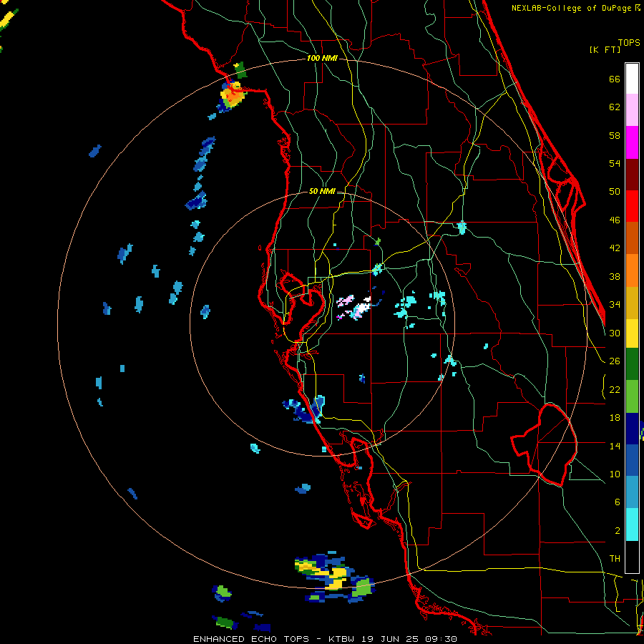Click the white swatch in the tops legend
The height and width of the screenshot is (644, 644).
click(632, 79)
